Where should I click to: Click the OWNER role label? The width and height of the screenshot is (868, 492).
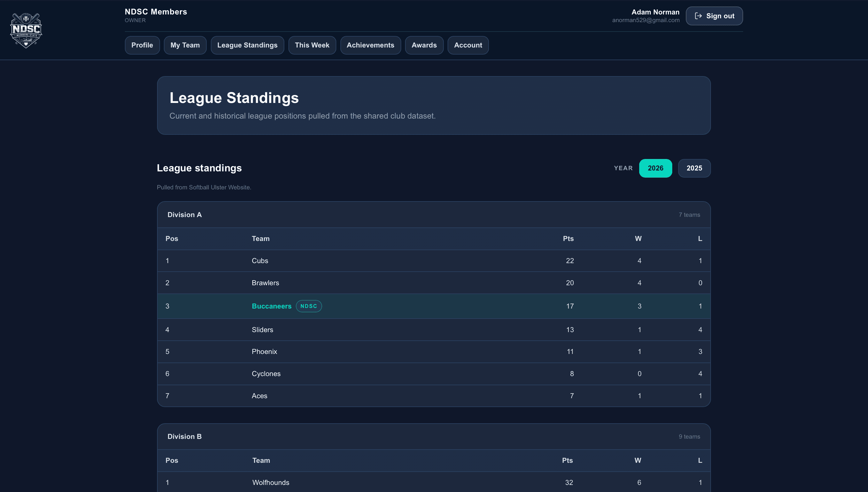[x=135, y=20]
